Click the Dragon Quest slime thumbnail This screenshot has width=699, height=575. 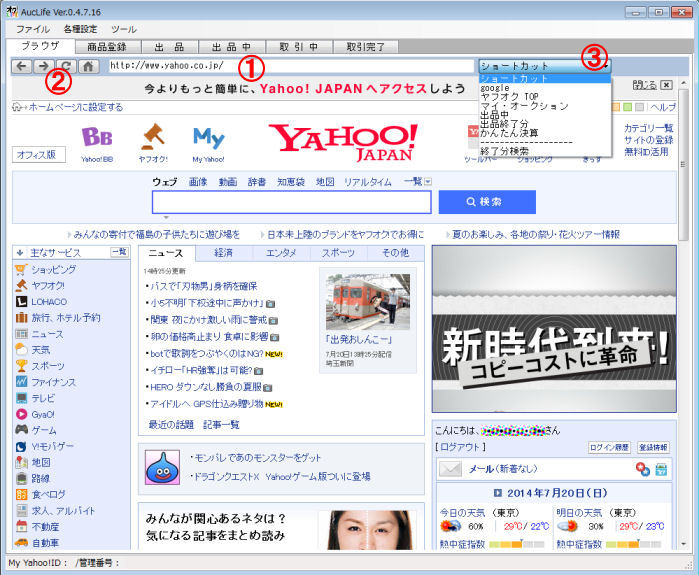(x=162, y=467)
